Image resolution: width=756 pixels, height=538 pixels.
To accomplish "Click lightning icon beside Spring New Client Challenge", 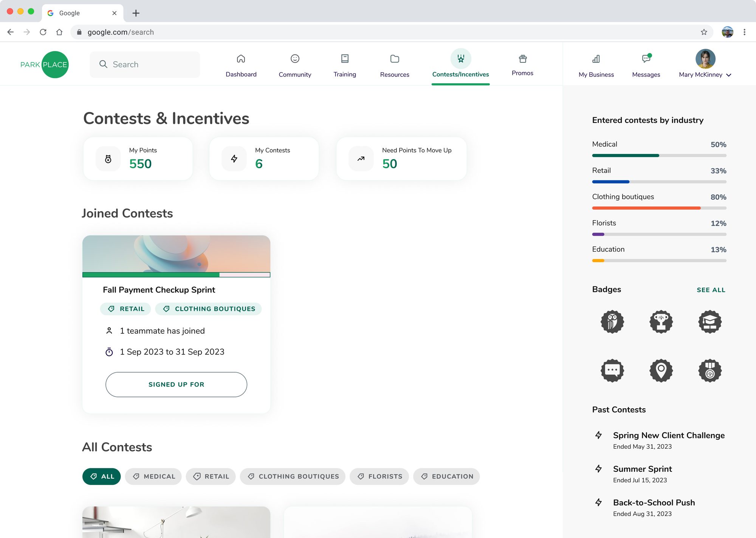I will 599,435.
